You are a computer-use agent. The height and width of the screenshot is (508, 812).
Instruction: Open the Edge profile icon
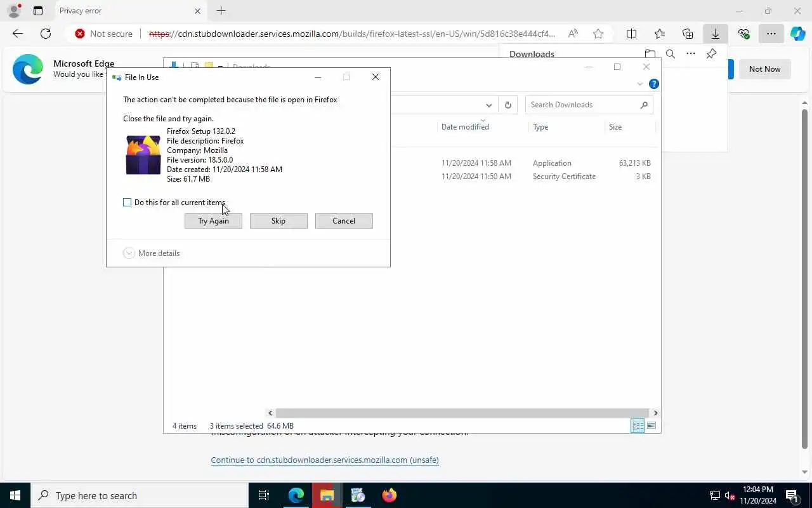pyautogui.click(x=14, y=11)
